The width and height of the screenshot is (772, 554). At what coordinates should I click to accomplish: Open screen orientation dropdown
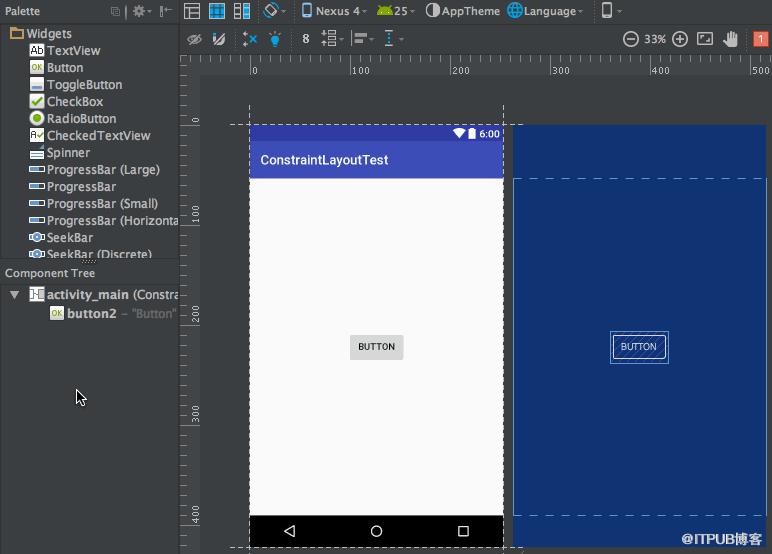[274, 10]
